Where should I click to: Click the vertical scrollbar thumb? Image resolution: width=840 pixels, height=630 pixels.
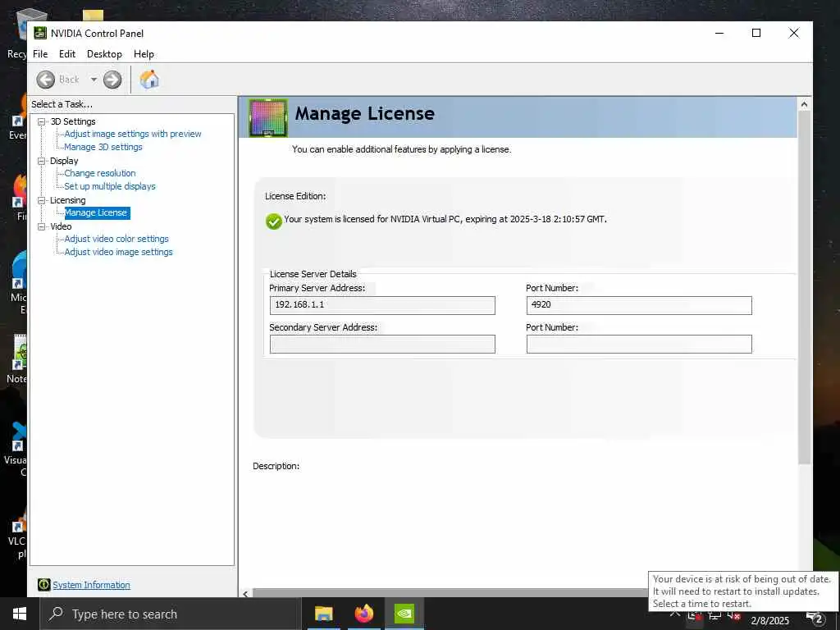tap(804, 288)
